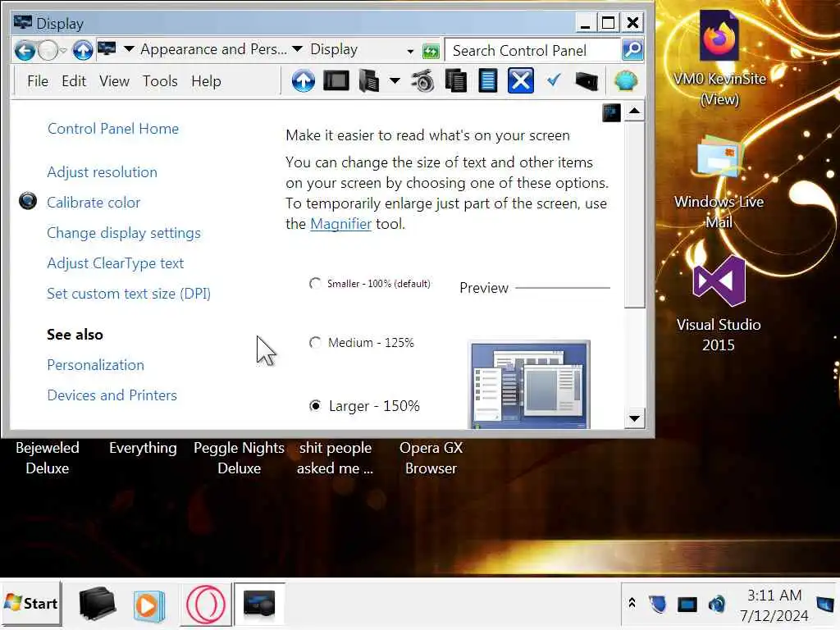
Task: Show hidden tray icons chevron
Action: 632,603
